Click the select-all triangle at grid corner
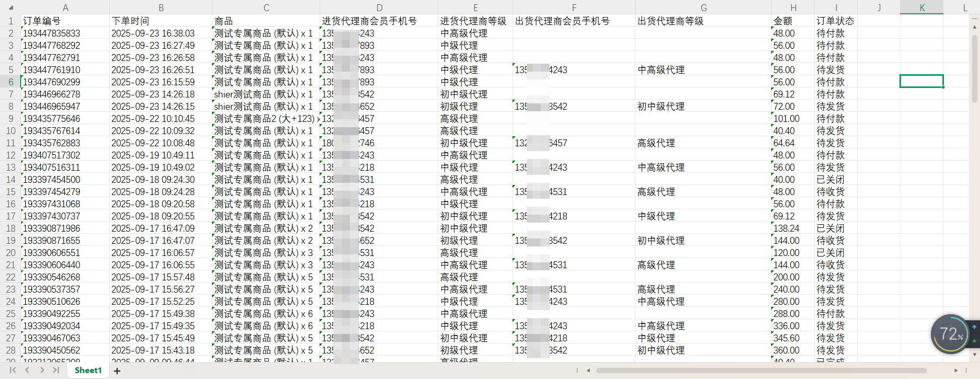This screenshot has width=980, height=379. coord(11,8)
